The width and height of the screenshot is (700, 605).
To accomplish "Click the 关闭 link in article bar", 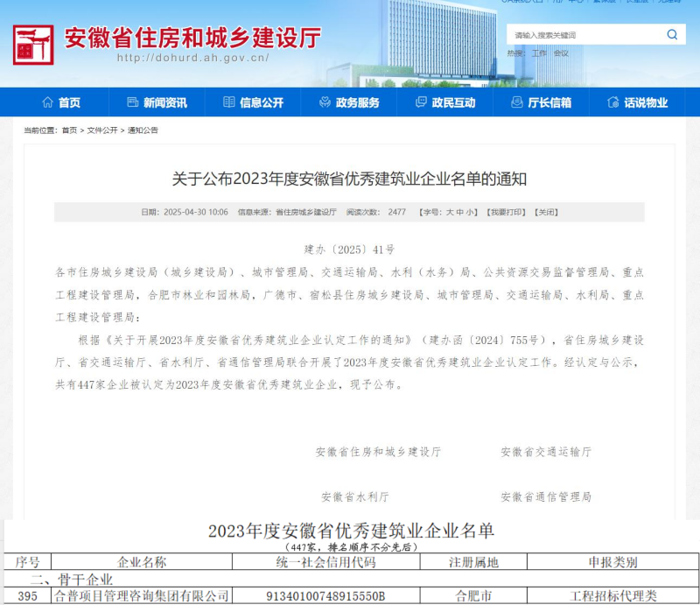I will tap(546, 212).
